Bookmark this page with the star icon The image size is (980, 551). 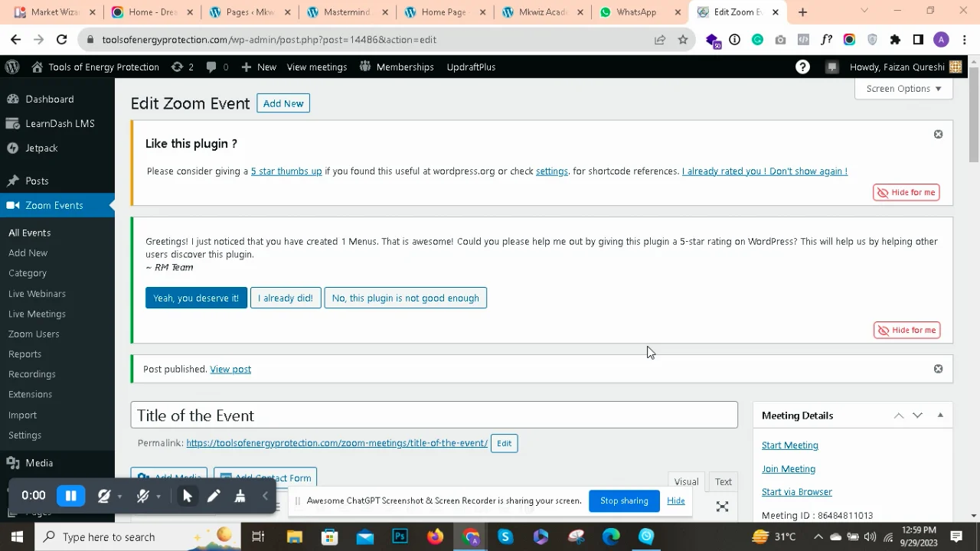click(683, 40)
